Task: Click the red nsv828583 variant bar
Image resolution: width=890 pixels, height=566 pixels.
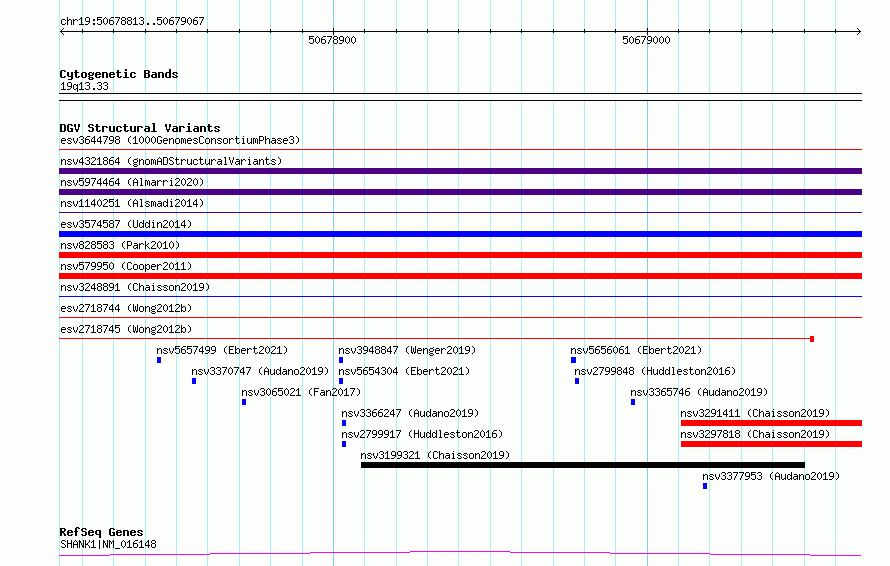Action: coord(460,255)
